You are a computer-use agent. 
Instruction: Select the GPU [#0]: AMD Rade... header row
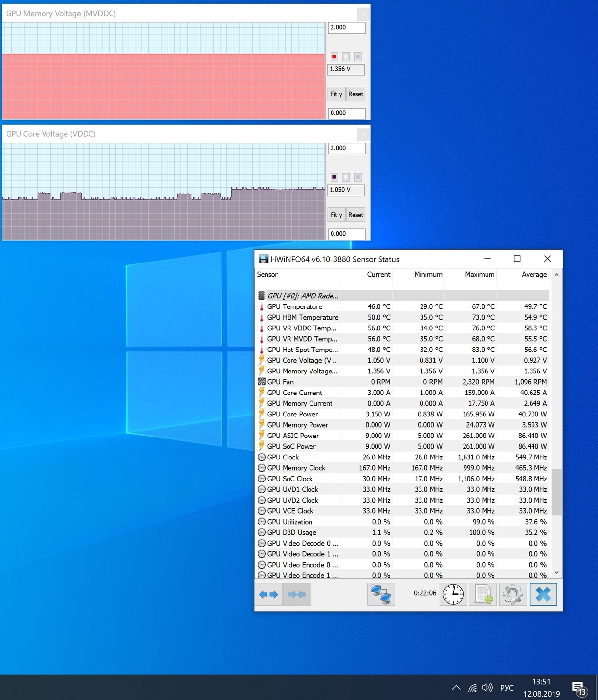pyautogui.click(x=402, y=296)
